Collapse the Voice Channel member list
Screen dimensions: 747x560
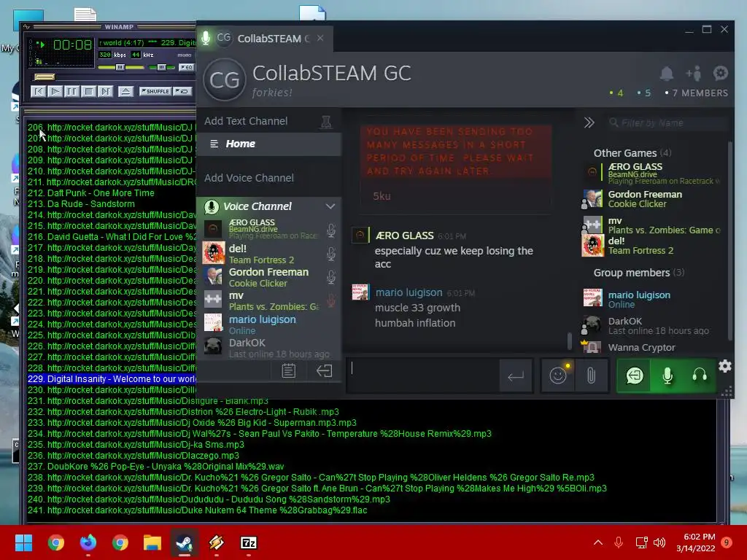pos(330,206)
